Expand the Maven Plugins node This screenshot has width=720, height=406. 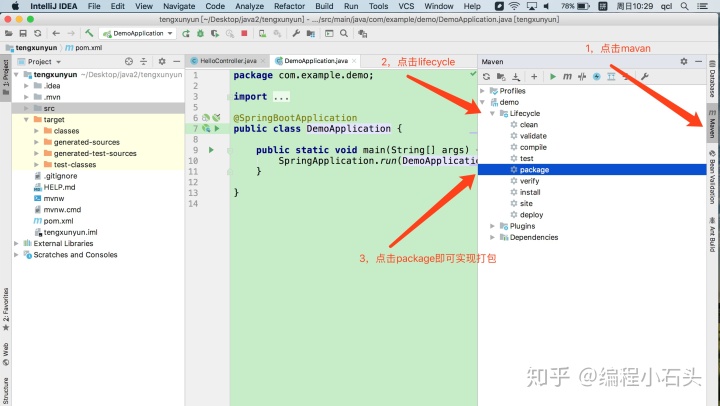(x=492, y=226)
